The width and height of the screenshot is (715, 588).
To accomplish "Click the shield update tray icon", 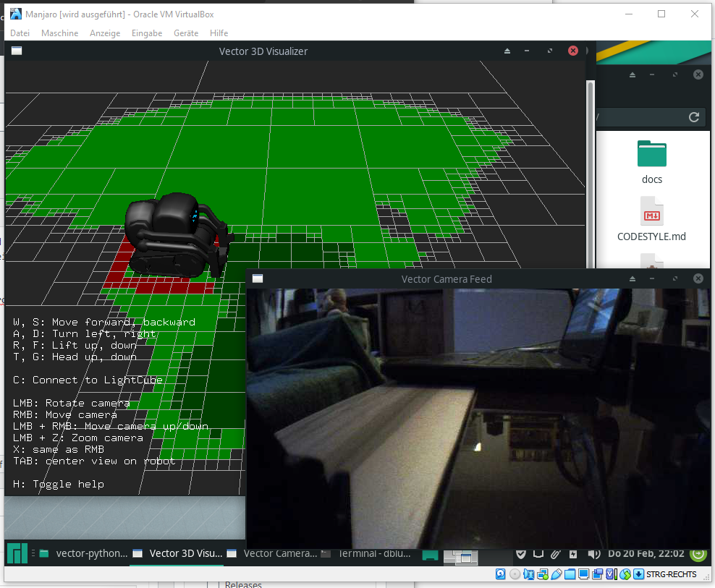I will pos(521,554).
